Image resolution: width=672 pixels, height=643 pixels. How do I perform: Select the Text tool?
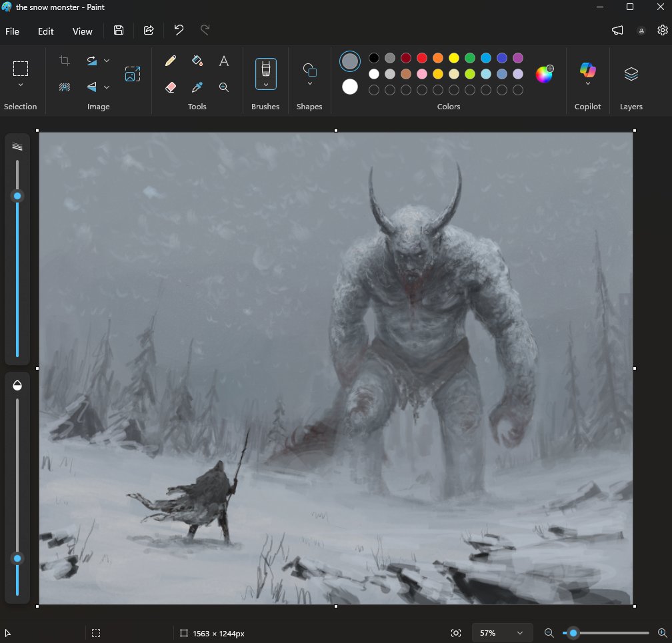[x=224, y=61]
